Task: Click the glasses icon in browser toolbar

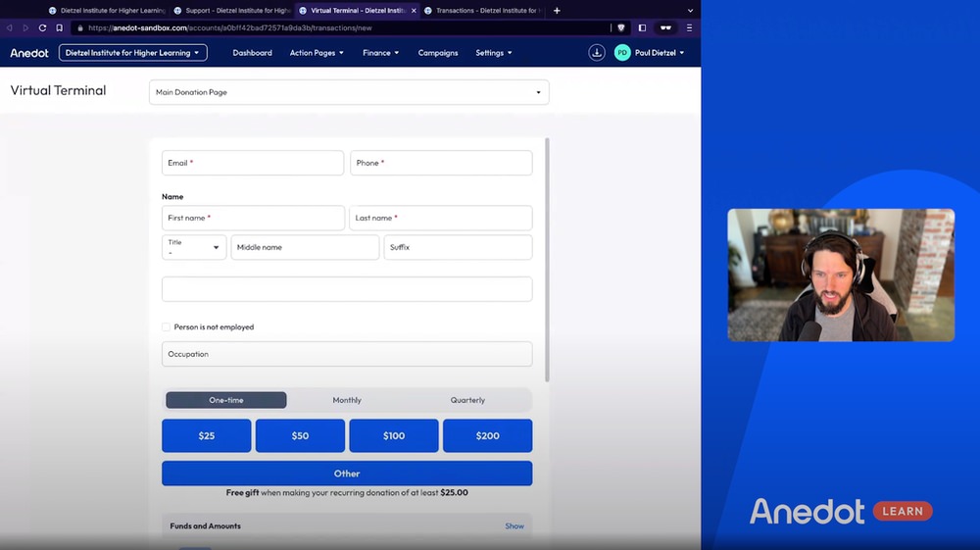Action: [665, 27]
